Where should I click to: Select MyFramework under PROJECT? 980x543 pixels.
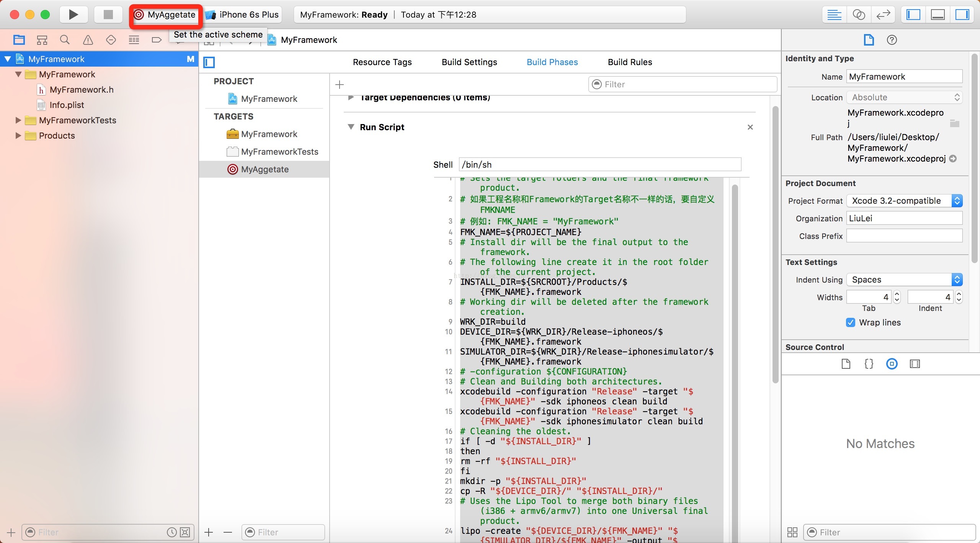point(264,99)
